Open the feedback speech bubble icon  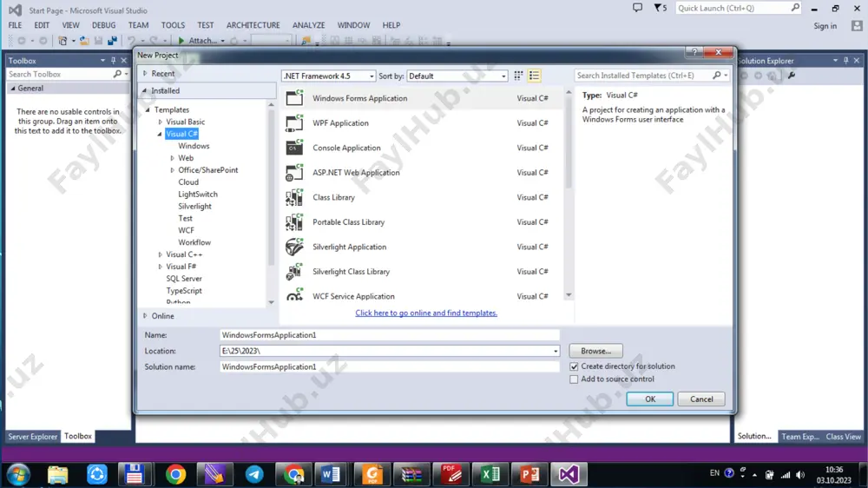638,8
